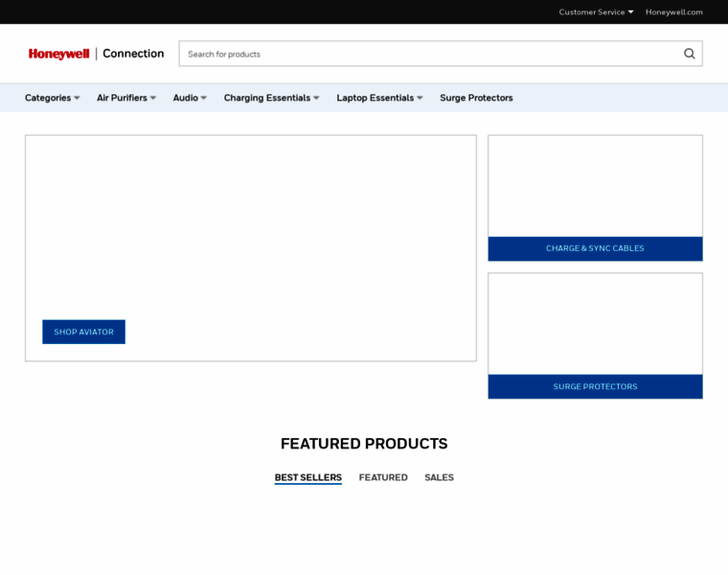Switch to the Featured tab

click(x=383, y=478)
